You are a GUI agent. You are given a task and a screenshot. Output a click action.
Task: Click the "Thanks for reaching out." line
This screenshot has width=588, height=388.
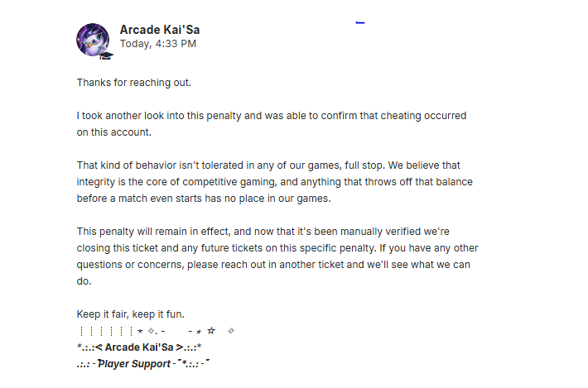(x=134, y=83)
